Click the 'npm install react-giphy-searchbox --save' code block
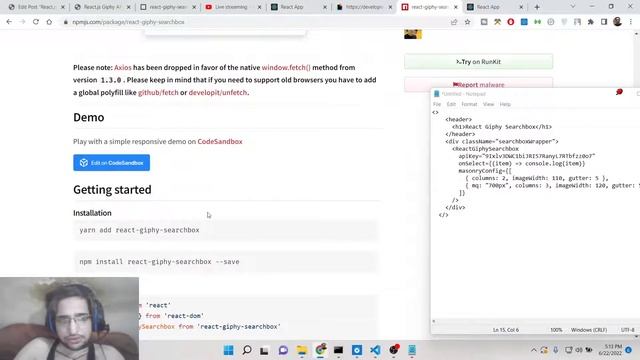The image size is (640, 360). pos(225,262)
